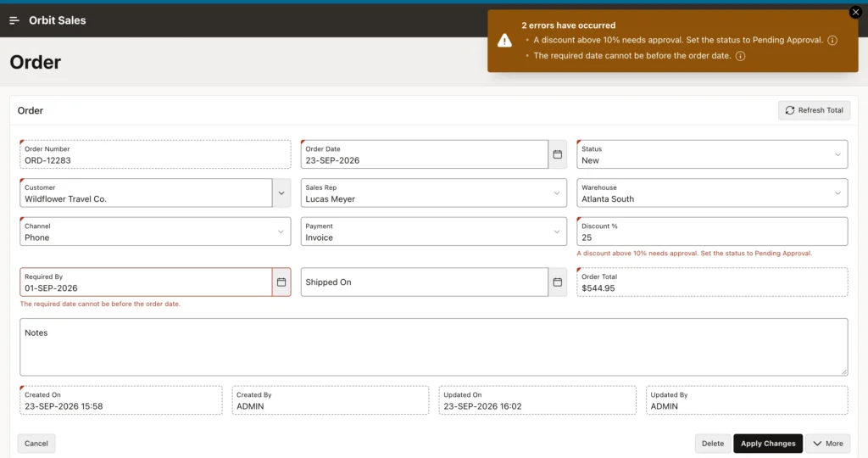Click the Updated On value 23-SEP-2026 16:02
The image size is (868, 458).
click(482, 406)
